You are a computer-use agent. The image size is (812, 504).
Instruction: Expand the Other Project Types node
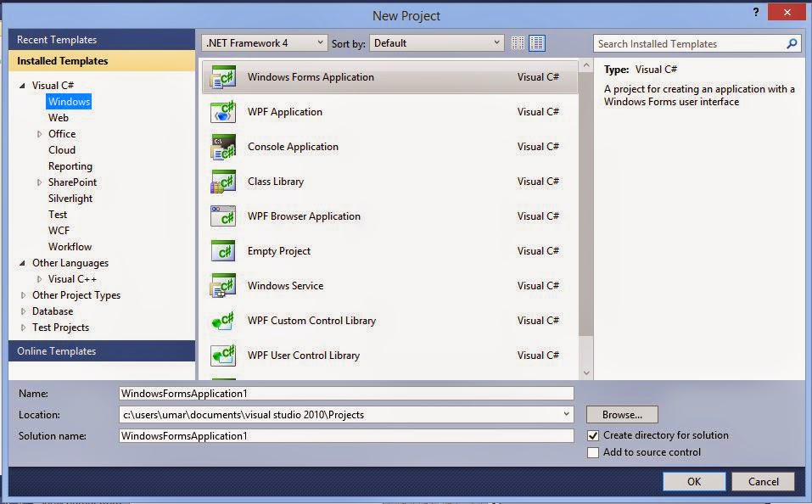pyautogui.click(x=24, y=294)
